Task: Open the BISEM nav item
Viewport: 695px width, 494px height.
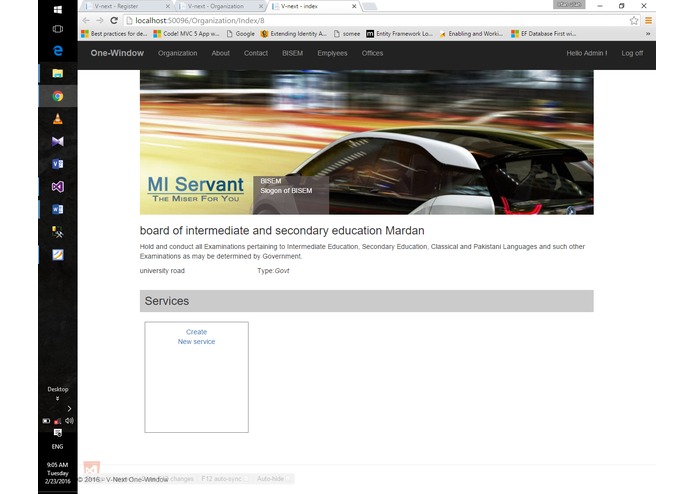Action: click(293, 53)
